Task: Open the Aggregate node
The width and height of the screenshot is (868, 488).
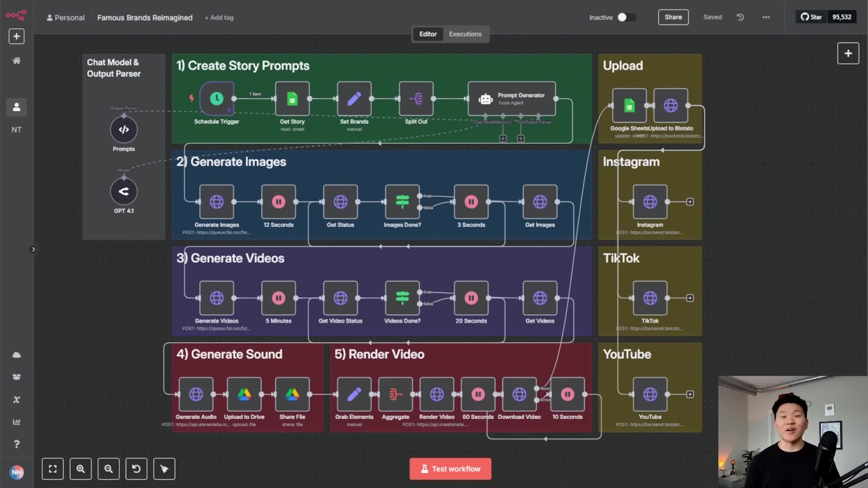Action: (x=395, y=394)
